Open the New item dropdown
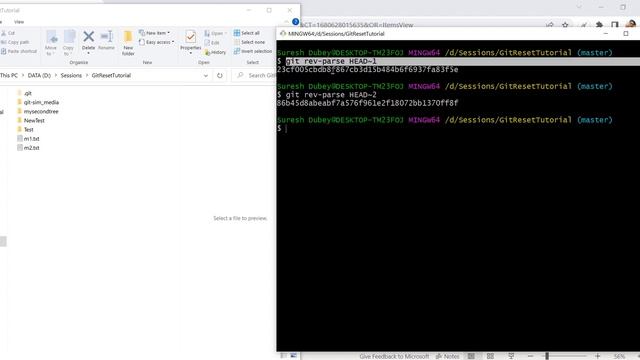Viewport: 640px width, 360px height. coord(154,33)
